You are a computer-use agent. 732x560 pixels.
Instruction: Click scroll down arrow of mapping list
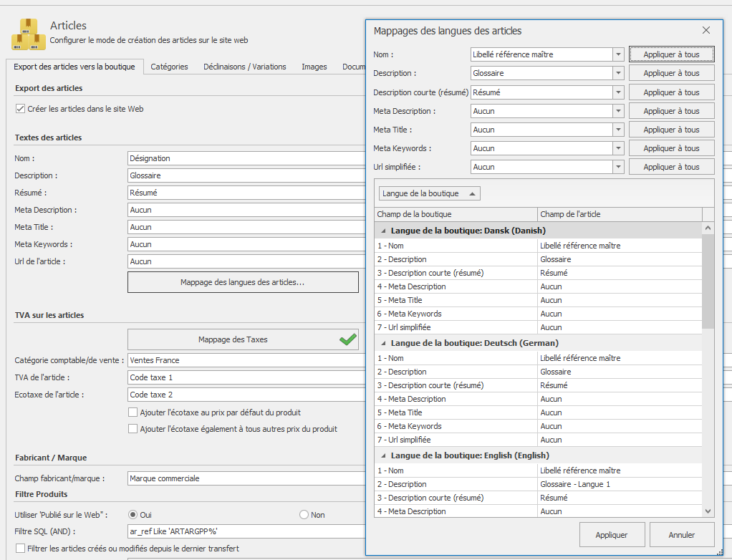(708, 511)
